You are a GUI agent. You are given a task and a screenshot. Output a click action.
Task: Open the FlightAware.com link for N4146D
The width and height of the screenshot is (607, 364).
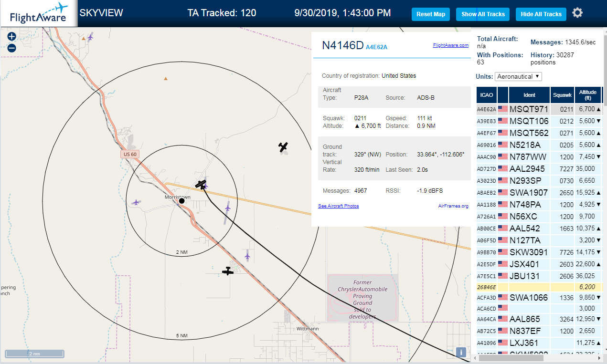pyautogui.click(x=451, y=45)
